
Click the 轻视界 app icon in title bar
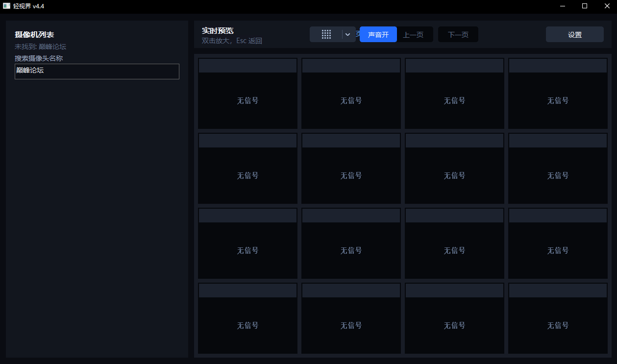[7, 6]
